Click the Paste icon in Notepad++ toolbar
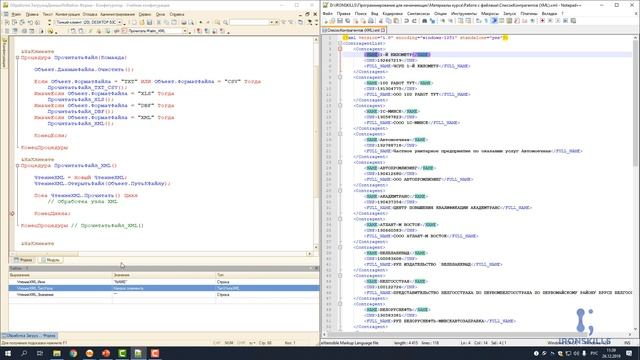The height and width of the screenshot is (360, 640). coord(396,21)
